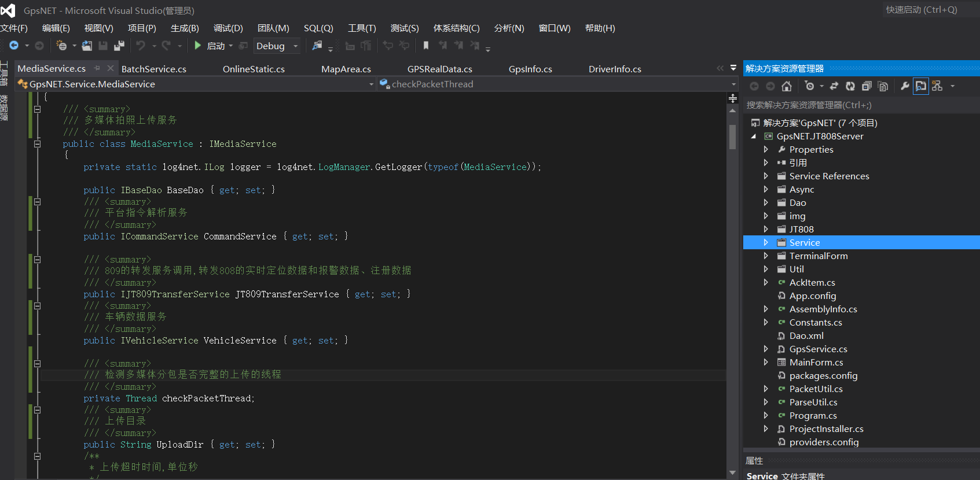Select the Util folder
Screen dimensions: 980x480
click(797, 269)
